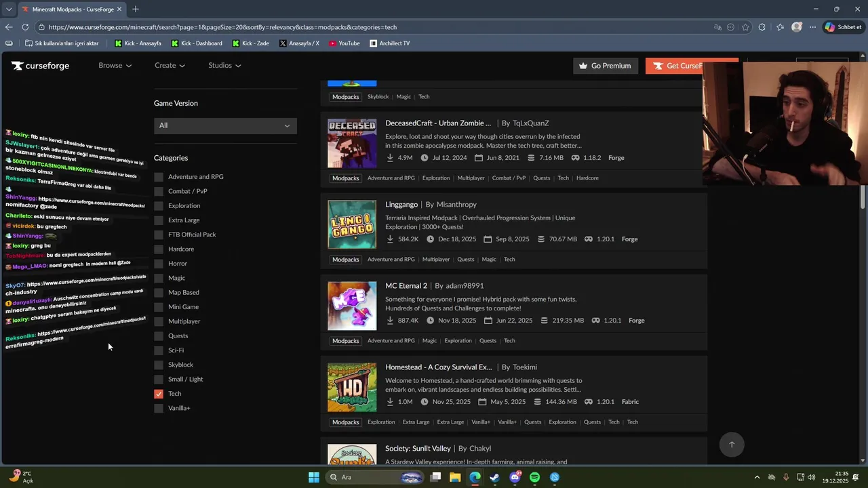
Task: Click the Hardcore tag on DeceasedCraft card
Action: tap(587, 178)
